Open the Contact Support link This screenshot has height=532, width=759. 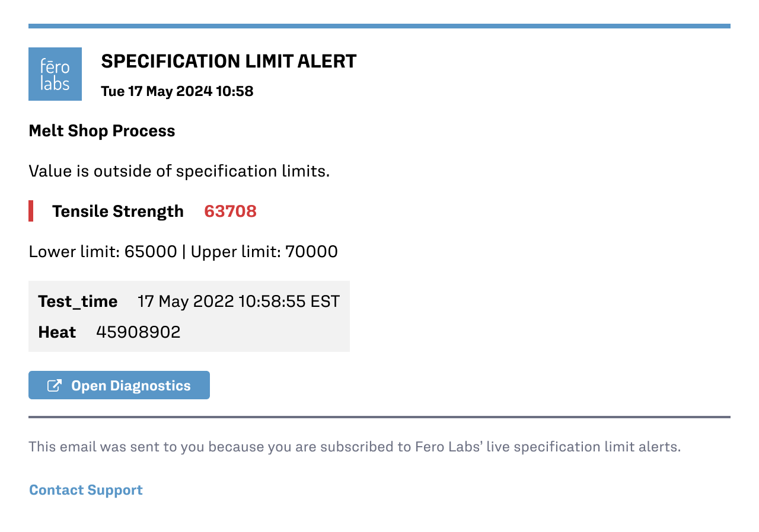(85, 490)
